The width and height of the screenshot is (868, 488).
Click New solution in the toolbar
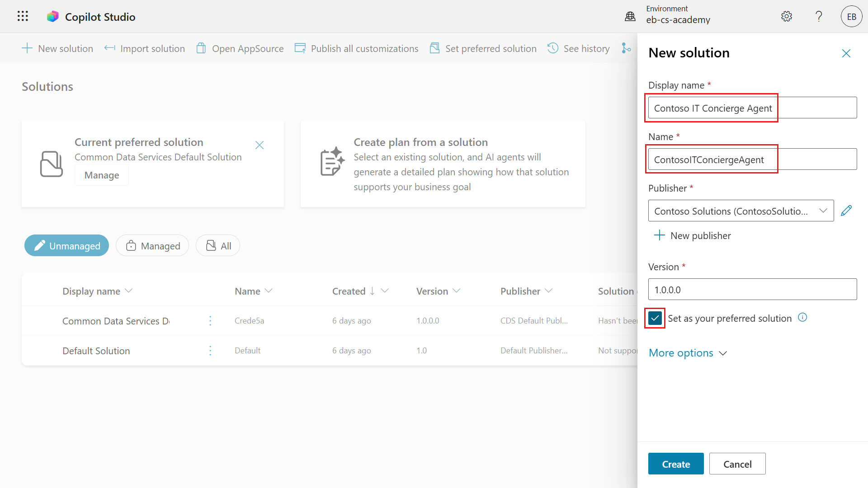point(57,48)
